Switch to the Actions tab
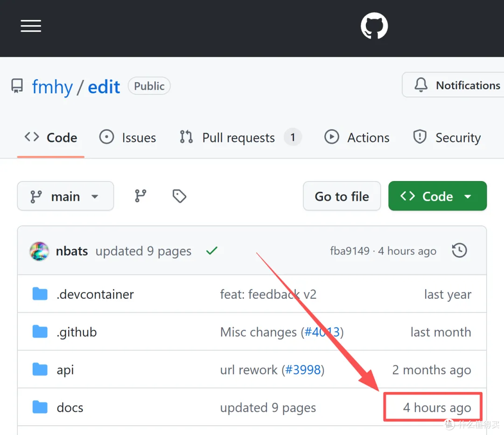This screenshot has height=435, width=504. (357, 138)
